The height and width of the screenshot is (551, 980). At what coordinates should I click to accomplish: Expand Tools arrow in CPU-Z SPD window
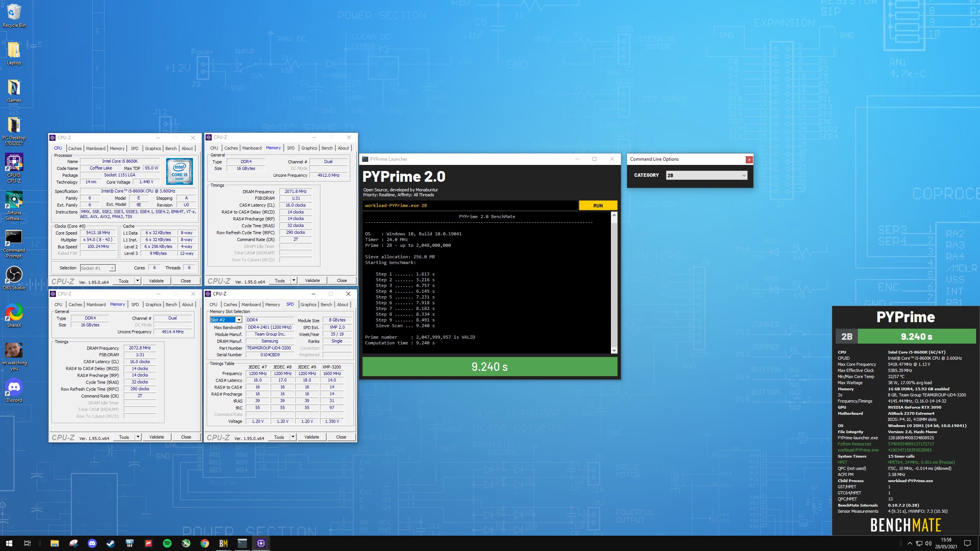(293, 437)
